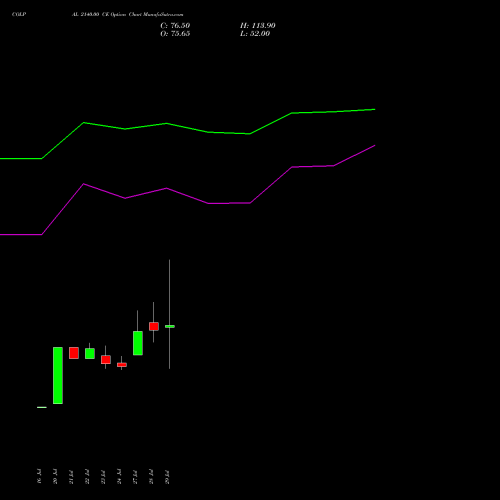Click the 28 Jul date label on axis

click(x=151, y=477)
